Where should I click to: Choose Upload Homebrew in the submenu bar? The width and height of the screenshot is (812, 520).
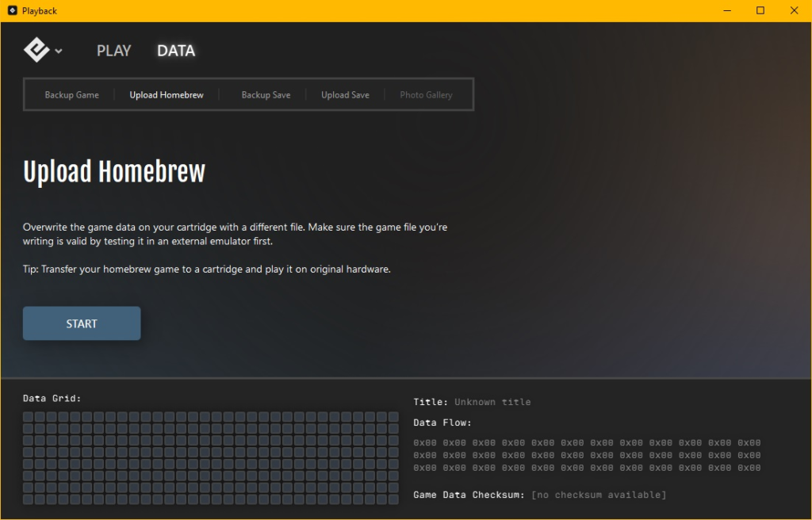tap(167, 95)
